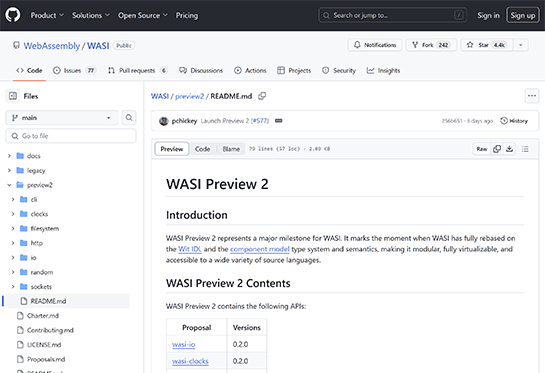
Task: Expand the docs folder
Action: pos(9,156)
